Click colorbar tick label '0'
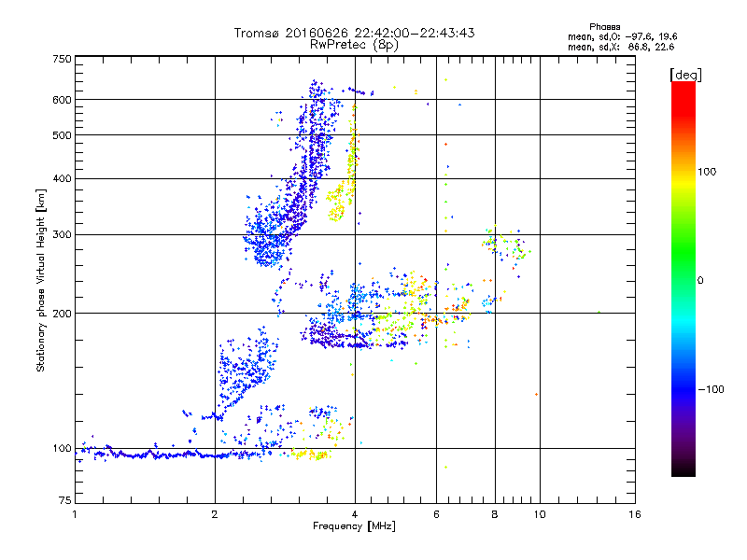Image resolution: width=747 pixels, height=560 pixels. click(700, 281)
